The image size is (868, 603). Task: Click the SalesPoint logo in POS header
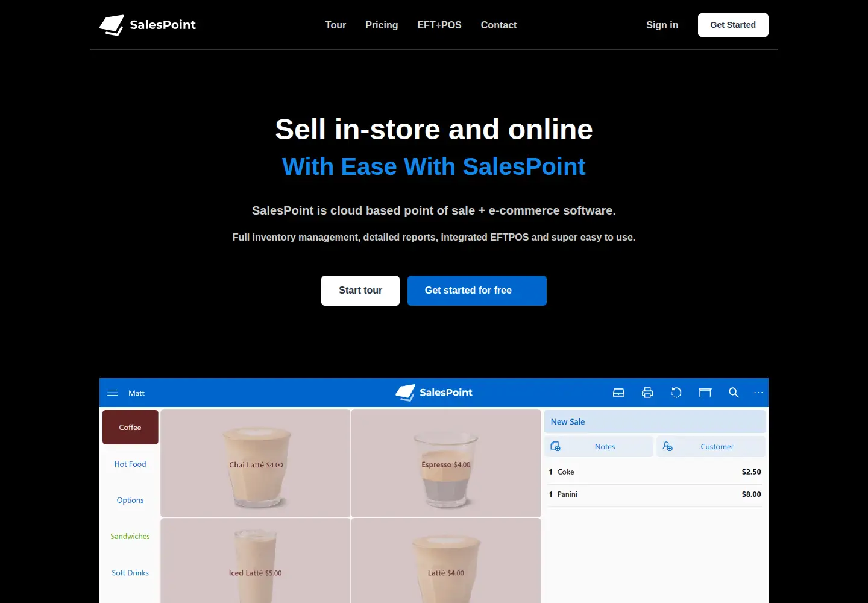tap(434, 393)
